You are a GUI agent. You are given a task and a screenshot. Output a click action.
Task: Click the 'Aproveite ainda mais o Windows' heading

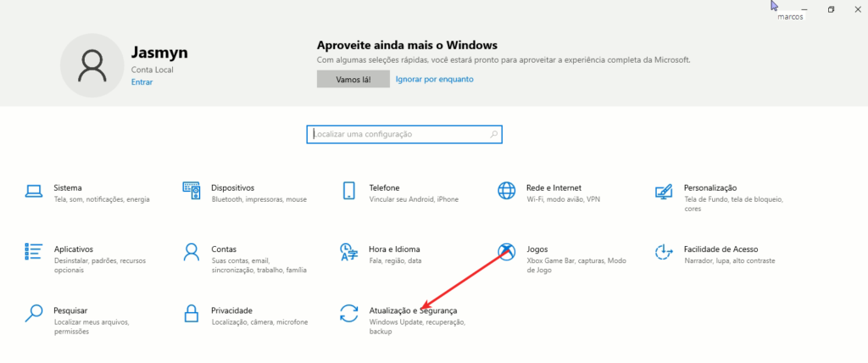tap(407, 45)
